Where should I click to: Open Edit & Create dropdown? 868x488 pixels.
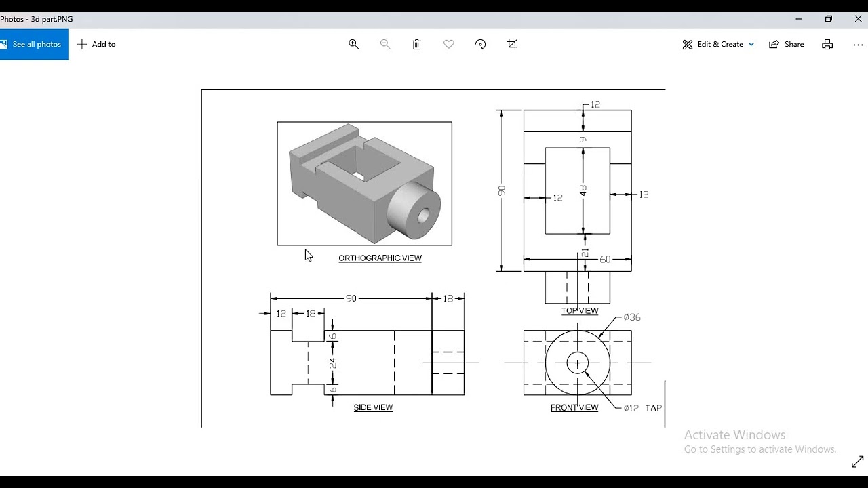click(718, 44)
